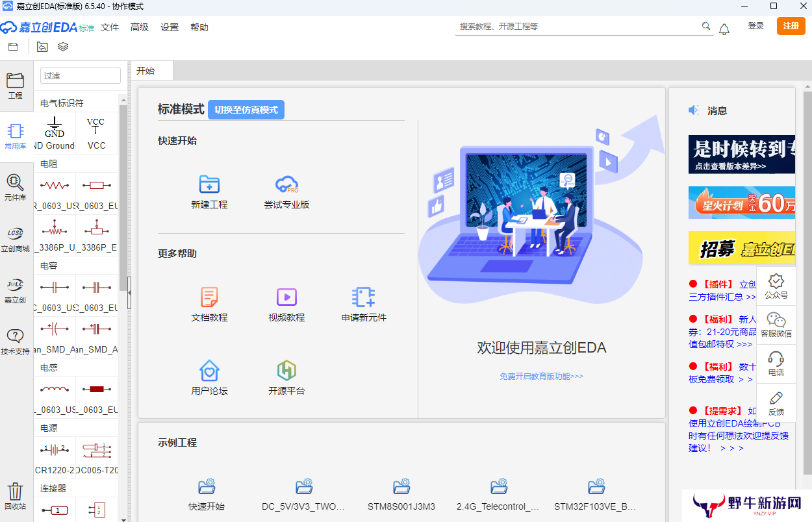Select the 3386P_EU potentiometer symbol
Viewport: 812px width, 522px height.
click(96, 234)
